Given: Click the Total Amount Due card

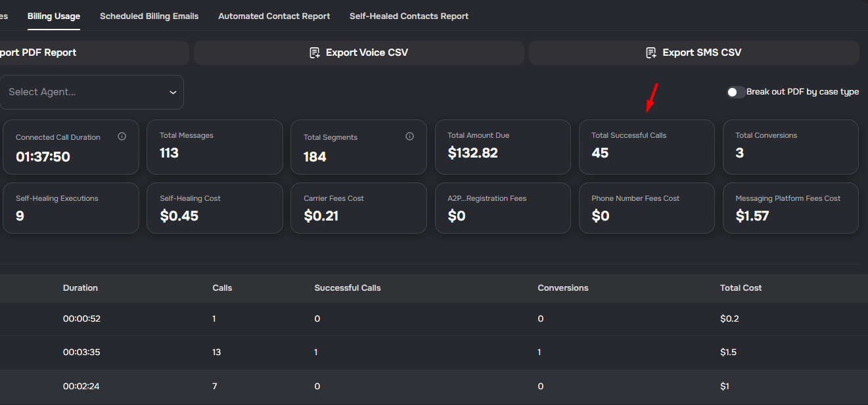Looking at the screenshot, I should click(502, 146).
